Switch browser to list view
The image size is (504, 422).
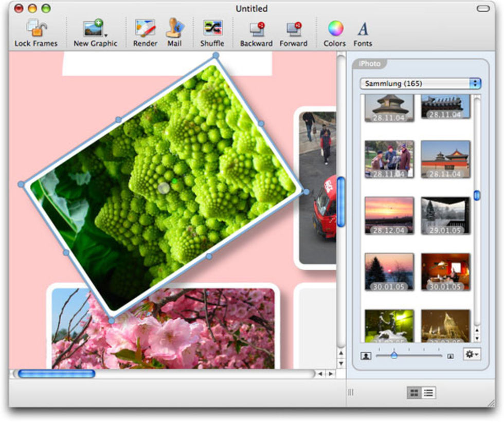[x=428, y=393]
